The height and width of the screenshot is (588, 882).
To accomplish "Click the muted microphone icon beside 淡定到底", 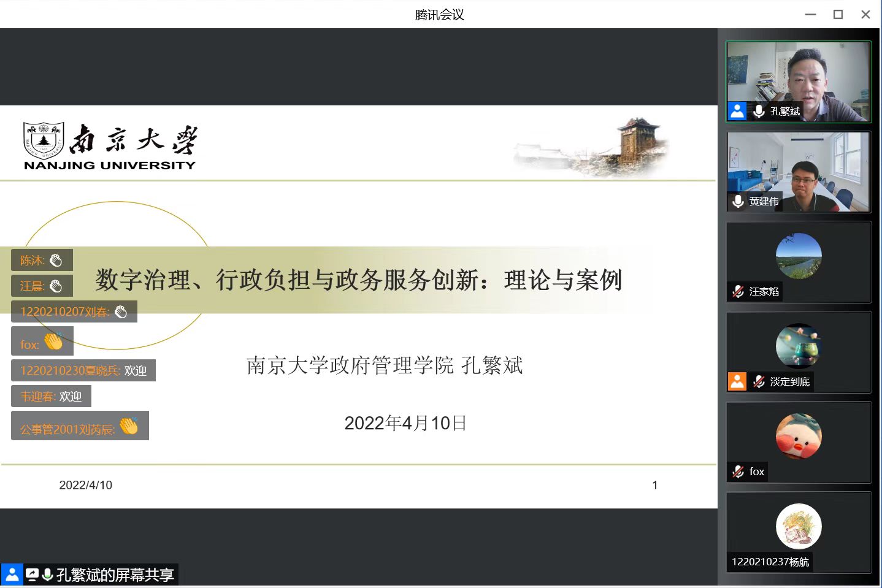I will pos(759,381).
